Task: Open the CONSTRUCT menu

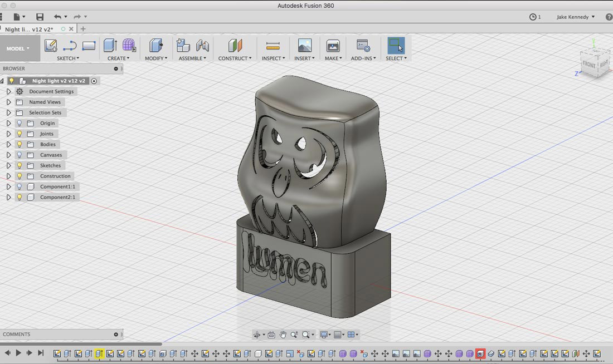Action: 235,58
